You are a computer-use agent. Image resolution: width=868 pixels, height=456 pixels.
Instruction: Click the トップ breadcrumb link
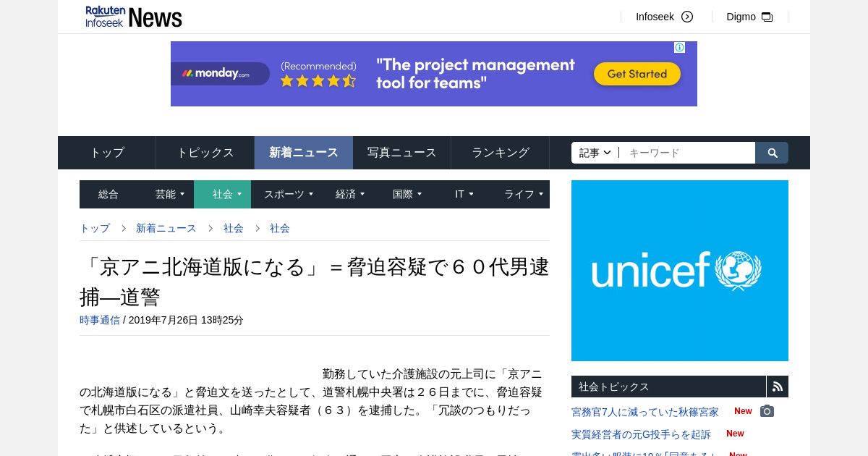coord(95,228)
